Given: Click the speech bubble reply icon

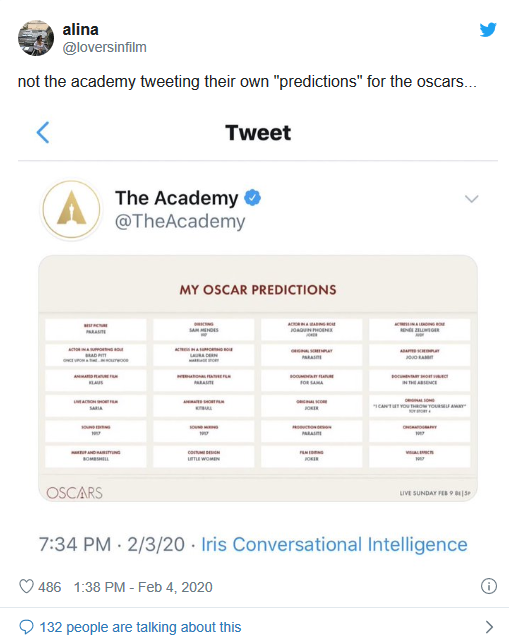Looking at the screenshot, I should click(26, 627).
